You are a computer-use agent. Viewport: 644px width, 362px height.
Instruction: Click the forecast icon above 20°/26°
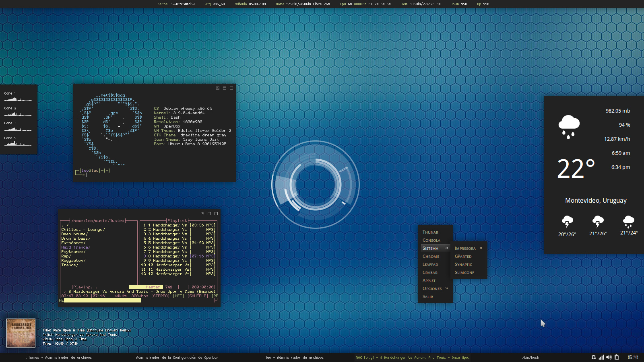click(567, 222)
